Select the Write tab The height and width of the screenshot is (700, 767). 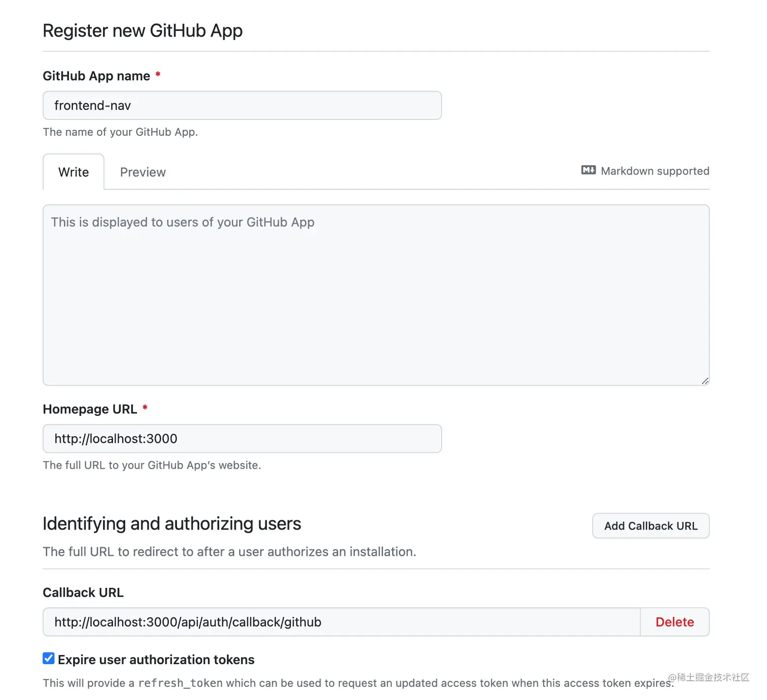73,172
